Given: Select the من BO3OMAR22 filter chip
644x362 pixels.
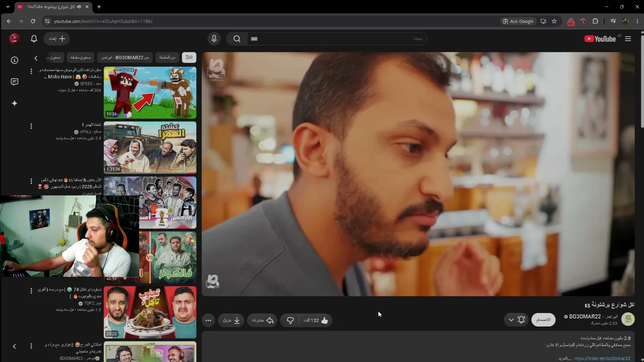Looking at the screenshot, I should [126, 57].
